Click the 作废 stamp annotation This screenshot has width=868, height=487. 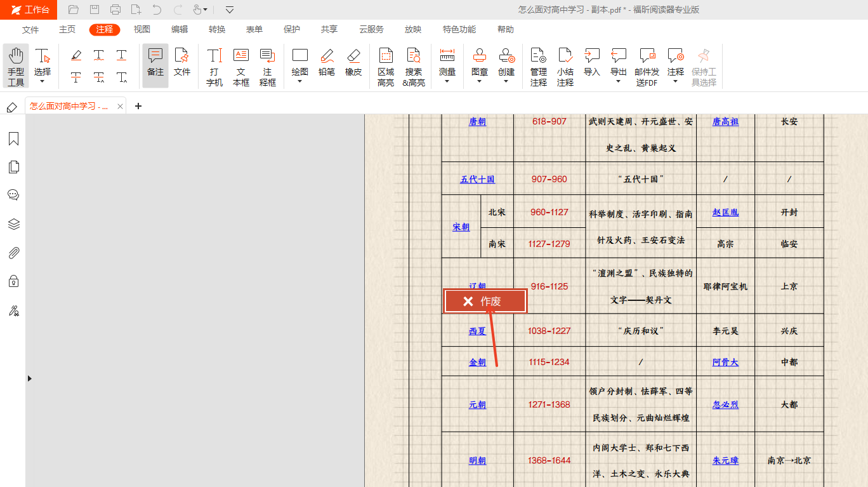coord(485,302)
